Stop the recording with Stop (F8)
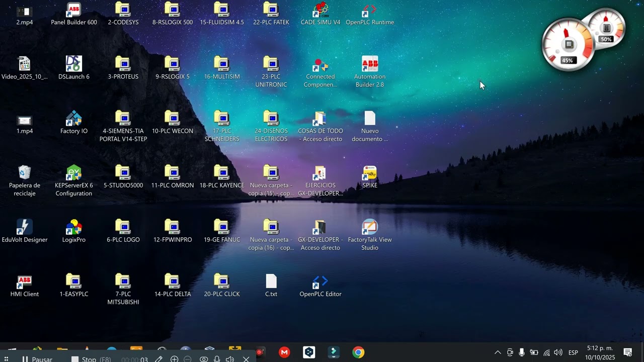This screenshot has width=644, height=362. (91, 359)
